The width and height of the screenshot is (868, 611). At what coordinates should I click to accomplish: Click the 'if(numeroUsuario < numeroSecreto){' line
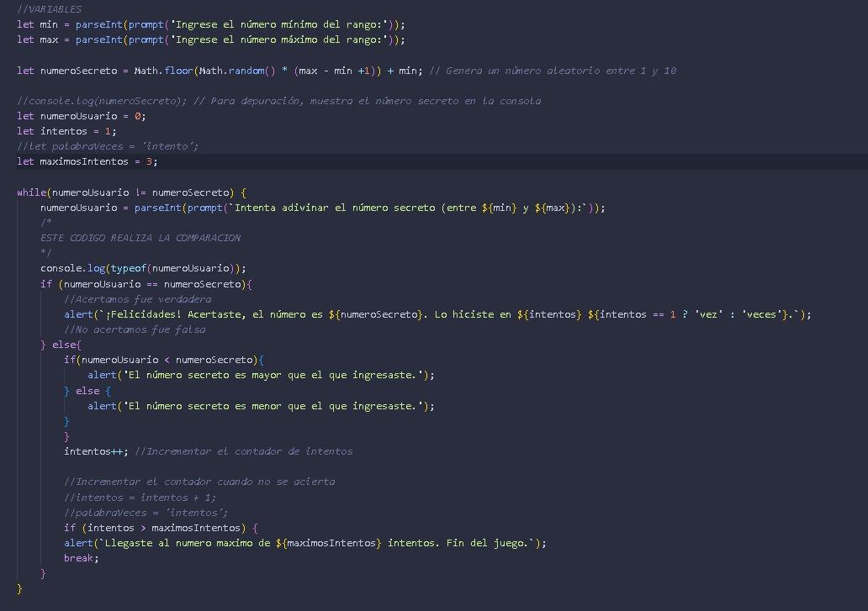(164, 360)
